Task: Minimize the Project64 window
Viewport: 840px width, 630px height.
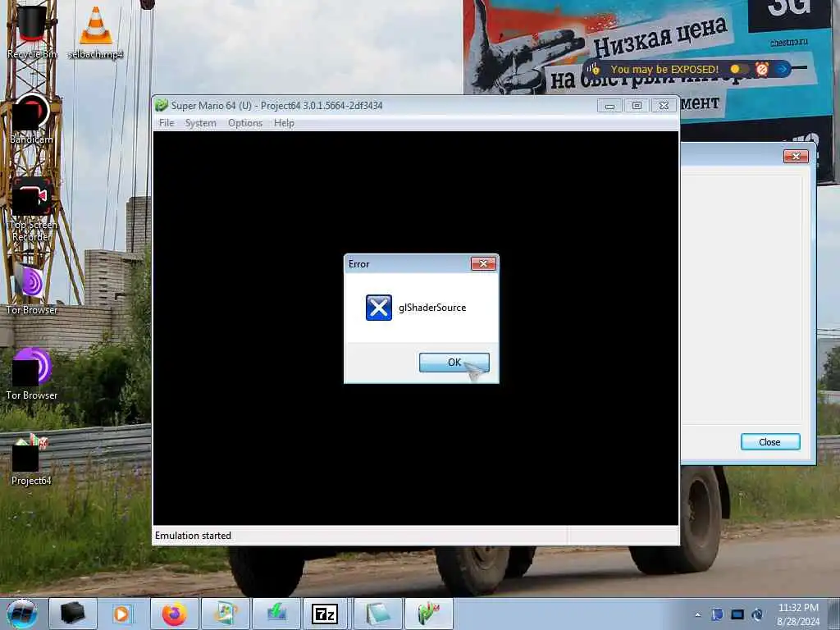Action: coord(609,106)
